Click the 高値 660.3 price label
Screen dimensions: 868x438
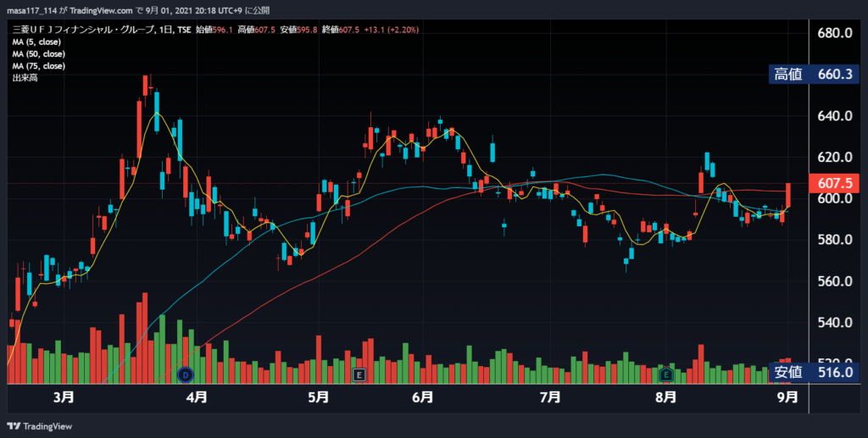click(814, 74)
